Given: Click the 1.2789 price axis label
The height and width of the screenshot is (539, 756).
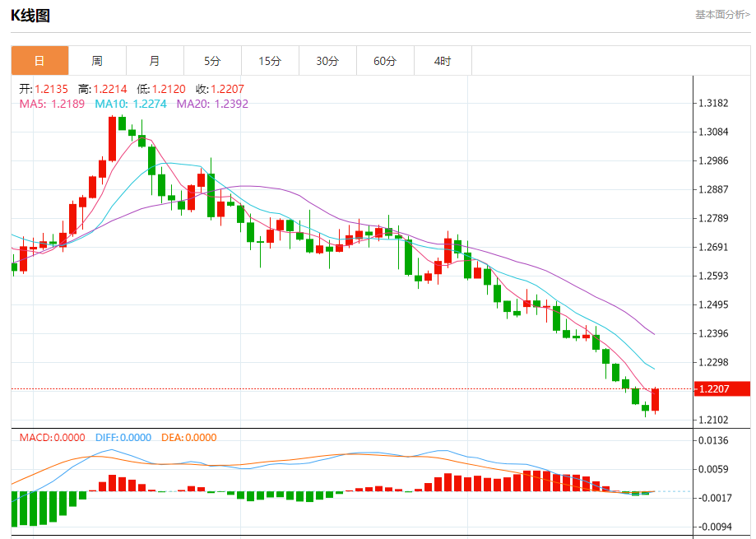Looking at the screenshot, I should pos(713,218).
